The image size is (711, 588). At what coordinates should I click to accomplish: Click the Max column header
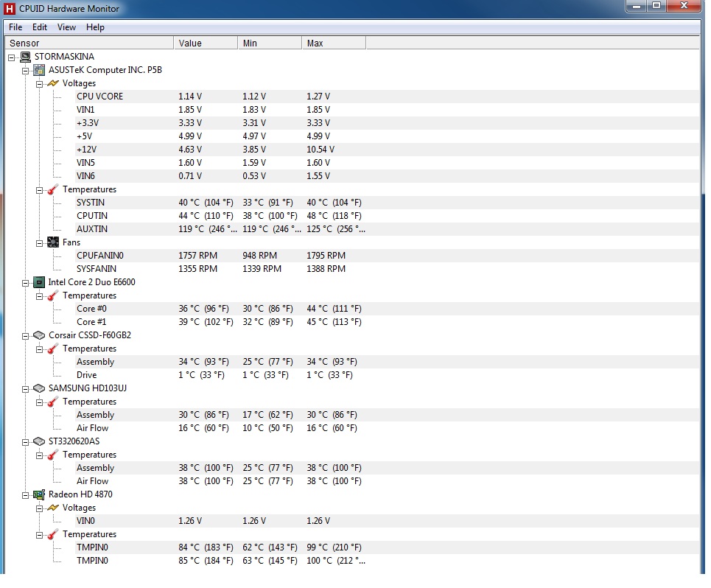pos(334,43)
